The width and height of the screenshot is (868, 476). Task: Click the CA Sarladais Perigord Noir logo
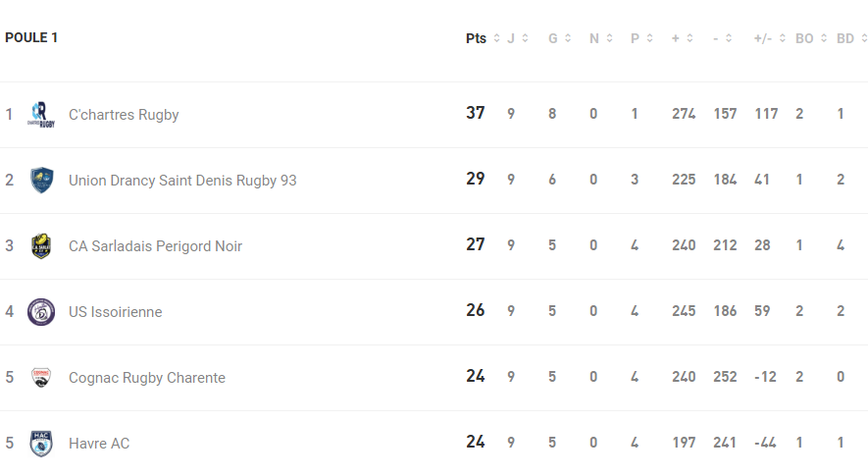[x=41, y=246]
